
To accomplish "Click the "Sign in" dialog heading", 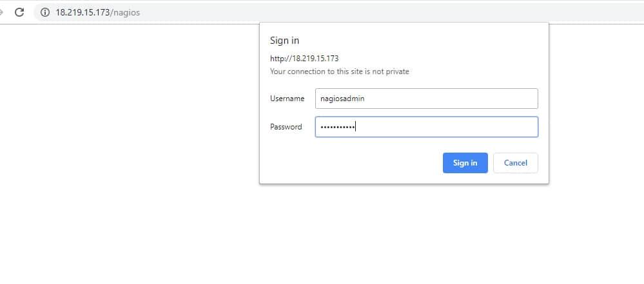I will click(x=284, y=41).
